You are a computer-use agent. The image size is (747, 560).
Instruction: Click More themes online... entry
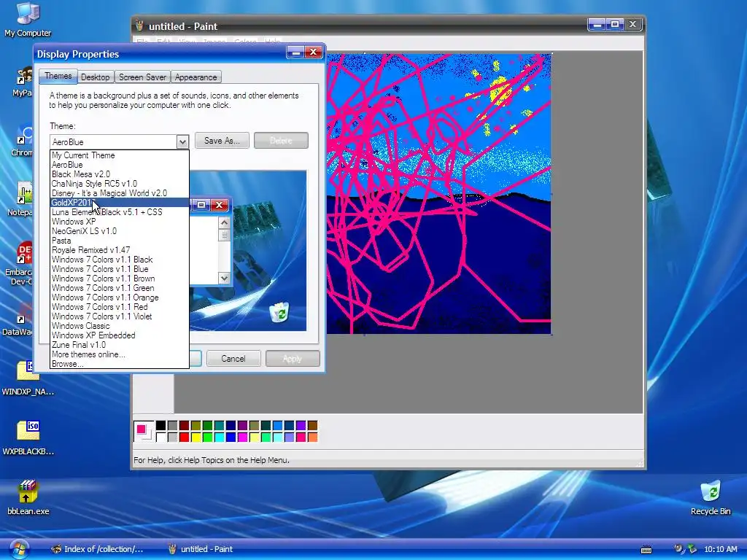tap(120, 355)
